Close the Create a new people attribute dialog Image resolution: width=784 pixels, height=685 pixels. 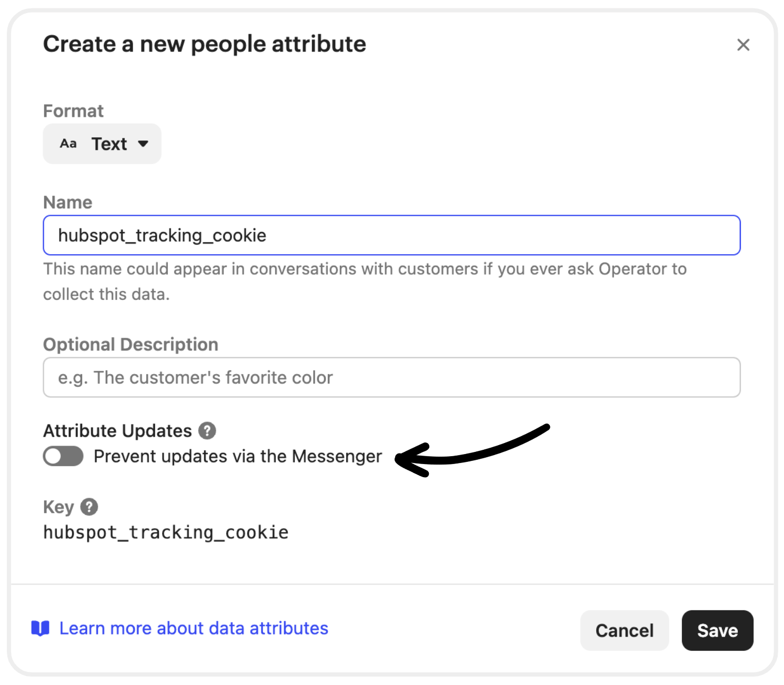[x=743, y=45]
